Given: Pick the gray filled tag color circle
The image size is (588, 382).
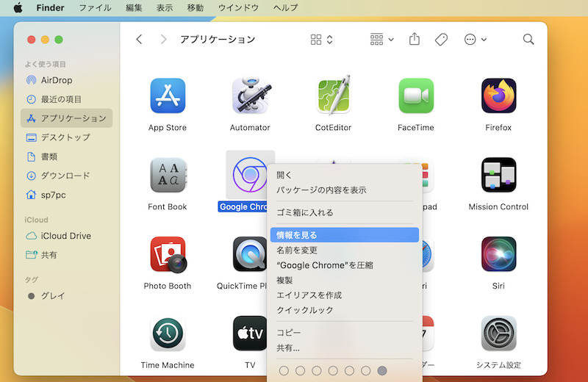Looking at the screenshot, I should (382, 371).
